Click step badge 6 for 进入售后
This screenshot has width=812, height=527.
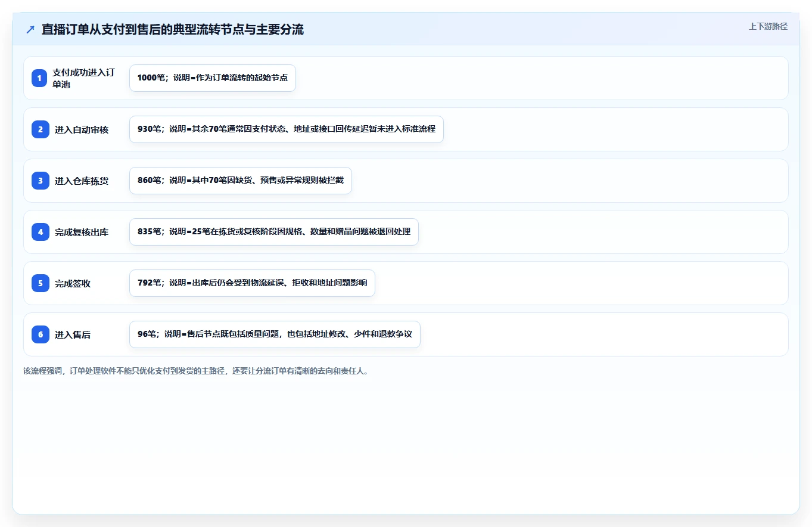coord(39,334)
